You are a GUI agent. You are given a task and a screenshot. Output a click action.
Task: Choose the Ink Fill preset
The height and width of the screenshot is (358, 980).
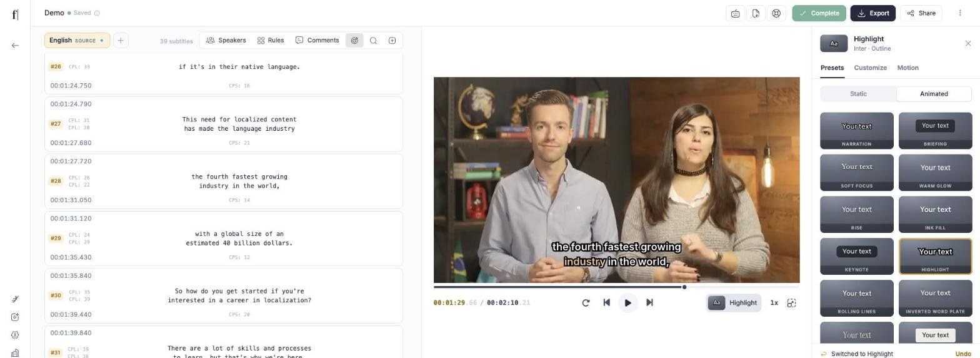coord(935,215)
